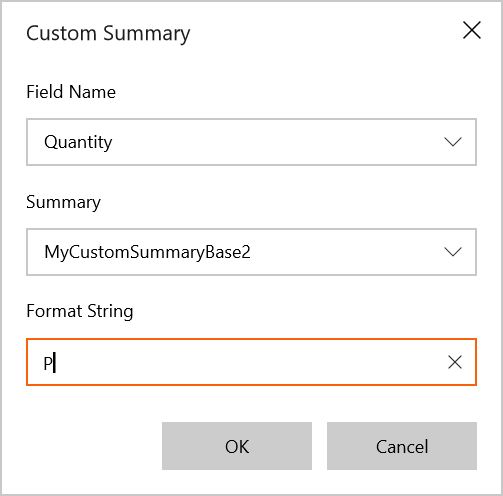Select the MyCustomSummaryBase2 text in dropdown
Screen dimensions: 503x496
pyautogui.click(x=147, y=252)
